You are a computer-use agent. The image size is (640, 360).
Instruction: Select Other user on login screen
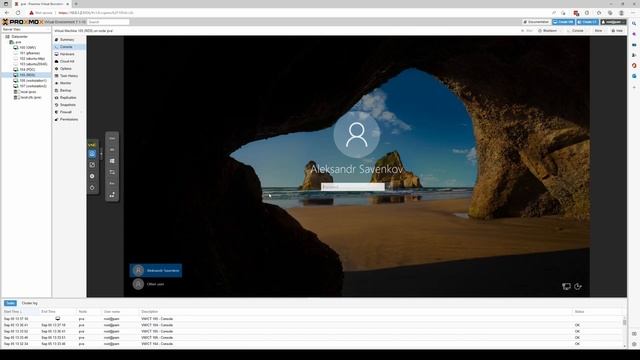click(x=149, y=284)
